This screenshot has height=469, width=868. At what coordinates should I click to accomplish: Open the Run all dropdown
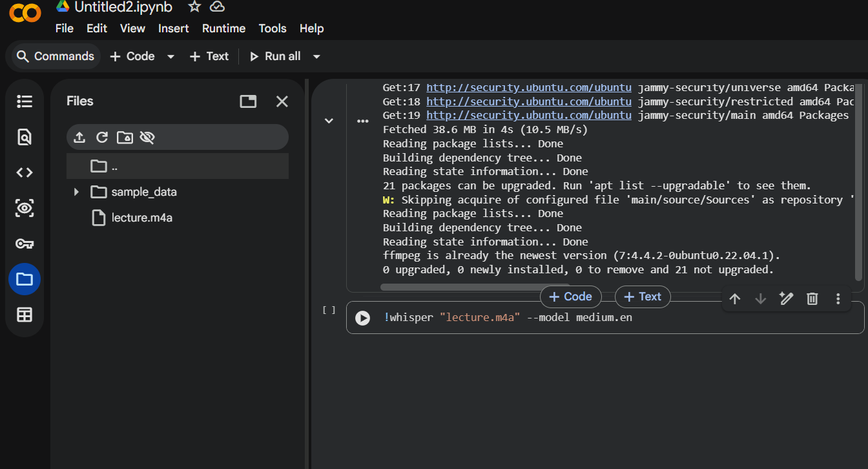(316, 56)
